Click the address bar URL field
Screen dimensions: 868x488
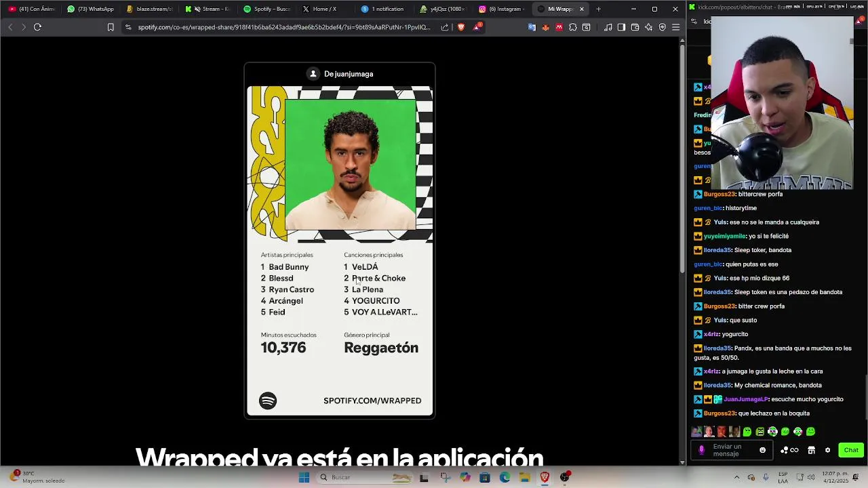[284, 27]
